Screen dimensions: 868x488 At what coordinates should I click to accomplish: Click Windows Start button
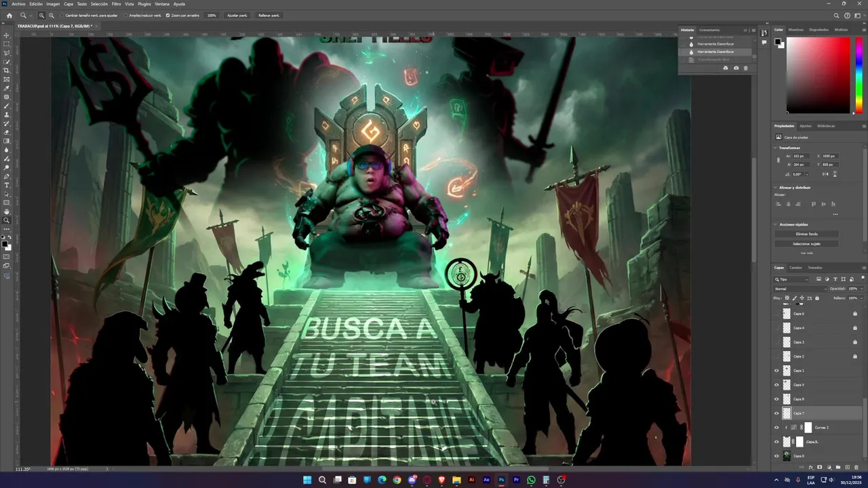pyautogui.click(x=307, y=480)
